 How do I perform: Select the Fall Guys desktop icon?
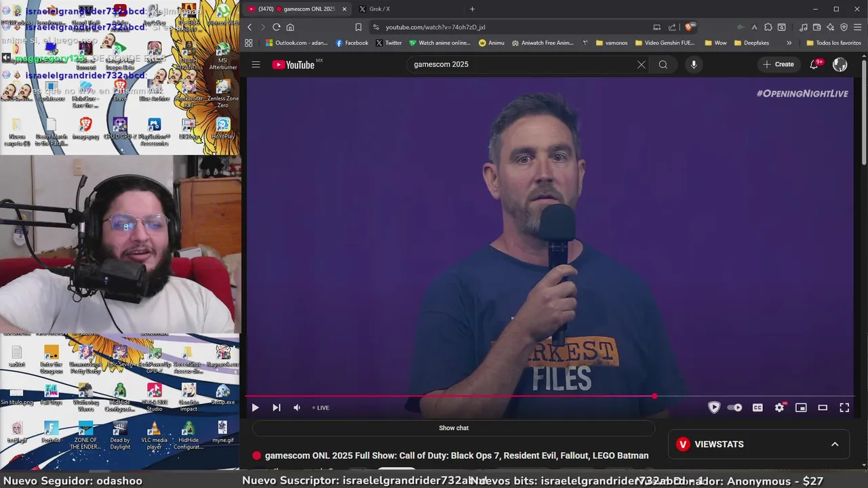[51, 394]
